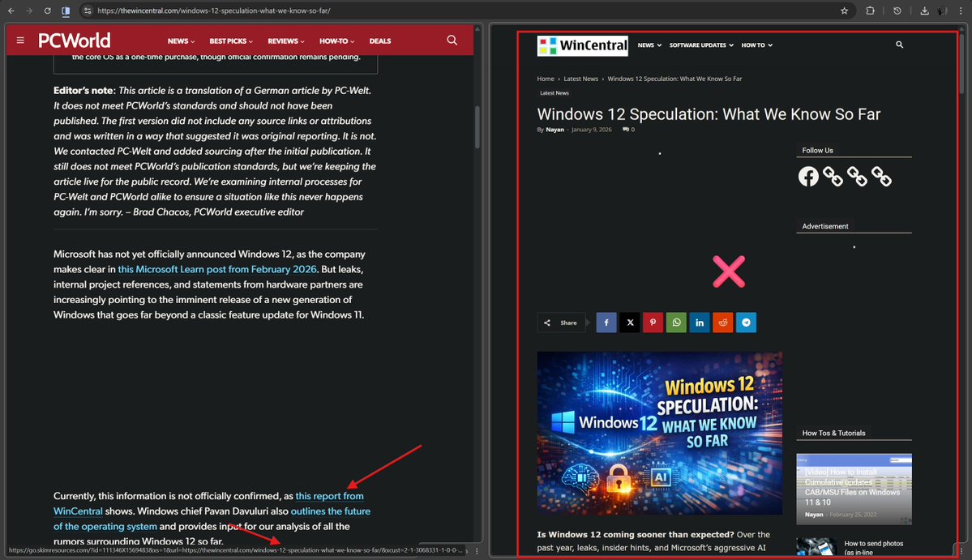Share article on Reddit
Viewport: 972px width, 560px height.
[723, 322]
